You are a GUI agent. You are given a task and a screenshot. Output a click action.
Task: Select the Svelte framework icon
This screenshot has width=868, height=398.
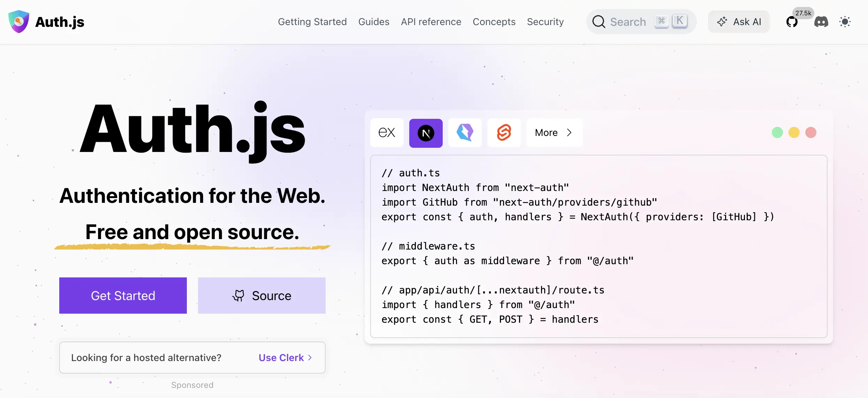click(x=504, y=133)
